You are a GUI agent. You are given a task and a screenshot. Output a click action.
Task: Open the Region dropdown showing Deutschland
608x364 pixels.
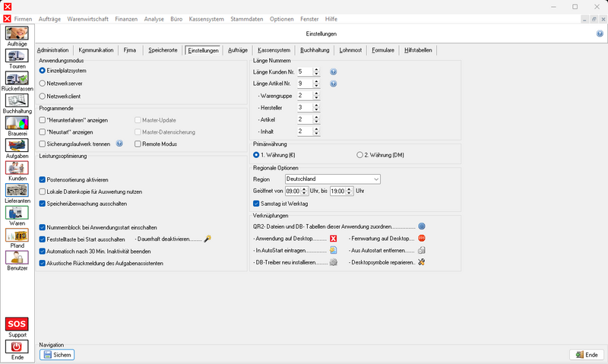click(333, 179)
